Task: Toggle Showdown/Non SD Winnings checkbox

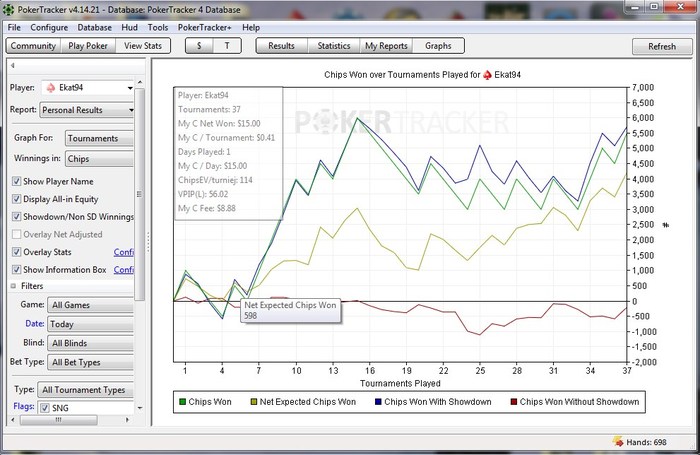Action: pyautogui.click(x=17, y=217)
